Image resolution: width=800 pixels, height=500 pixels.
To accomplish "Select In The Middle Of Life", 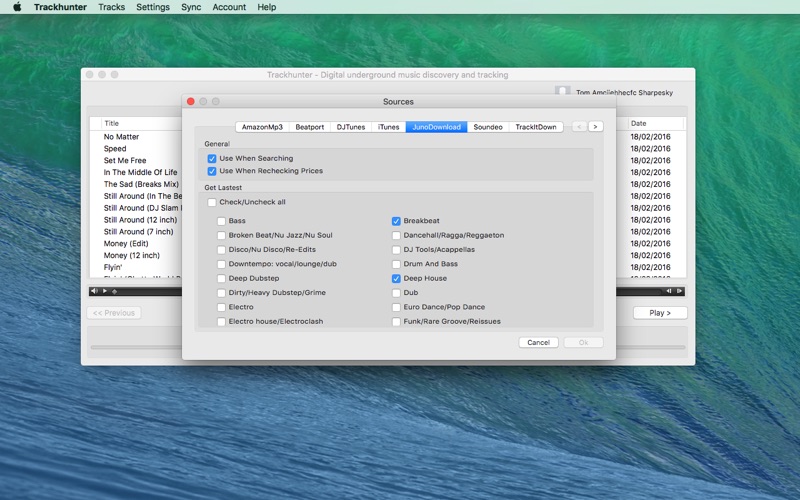I will coord(140,172).
